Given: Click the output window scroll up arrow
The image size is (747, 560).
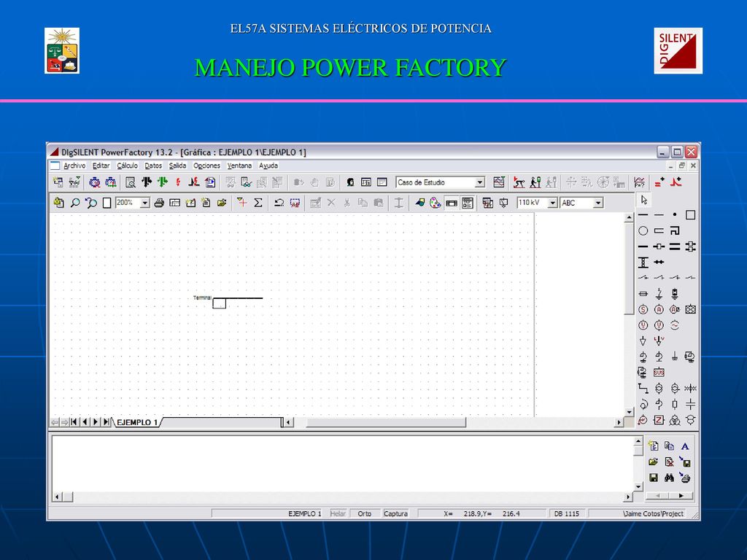Looking at the screenshot, I should tap(638, 442).
